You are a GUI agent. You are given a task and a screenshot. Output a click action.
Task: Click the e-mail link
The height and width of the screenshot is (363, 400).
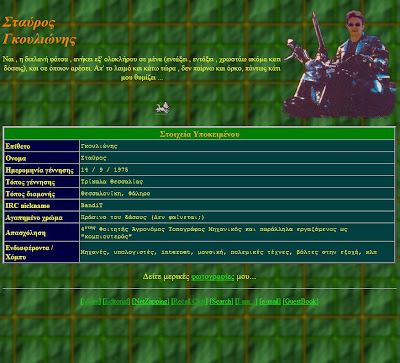(x=270, y=301)
